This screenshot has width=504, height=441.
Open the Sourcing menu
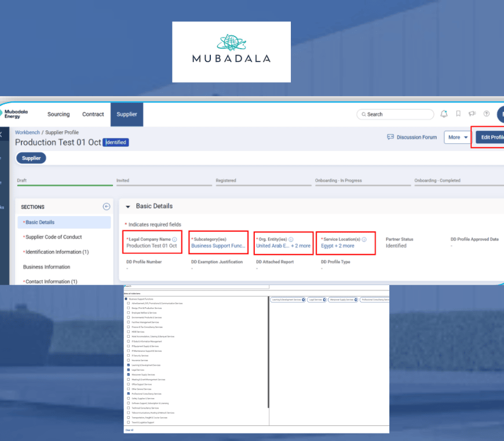coord(59,114)
